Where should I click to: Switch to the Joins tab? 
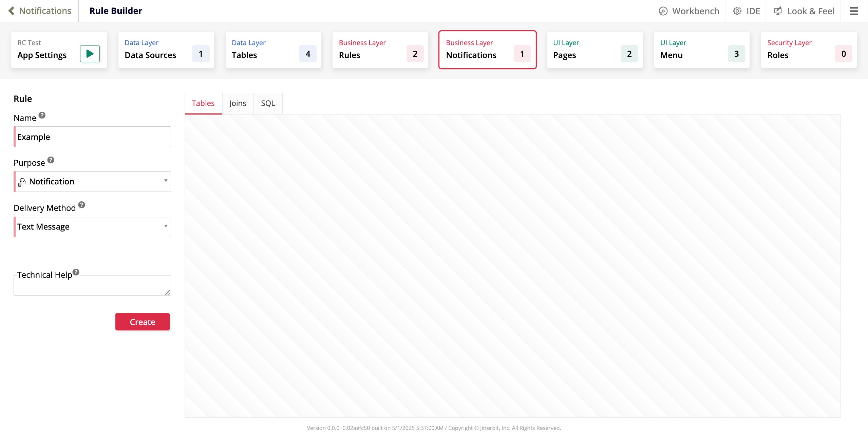point(238,103)
